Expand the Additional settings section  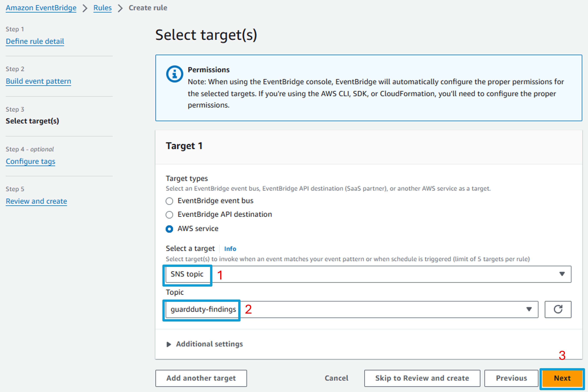(204, 344)
